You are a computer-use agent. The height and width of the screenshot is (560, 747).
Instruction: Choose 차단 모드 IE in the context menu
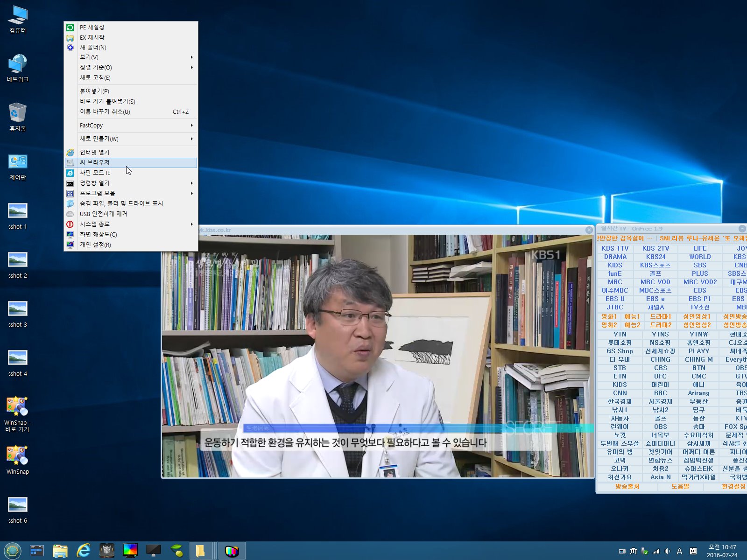pyautogui.click(x=131, y=173)
